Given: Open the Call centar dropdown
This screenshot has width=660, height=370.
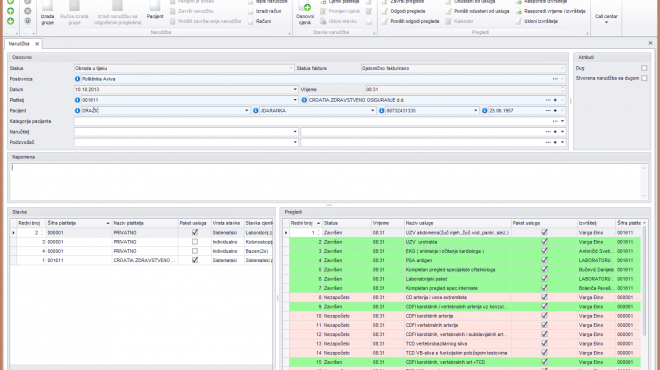Looking at the screenshot, I should click(x=606, y=18).
